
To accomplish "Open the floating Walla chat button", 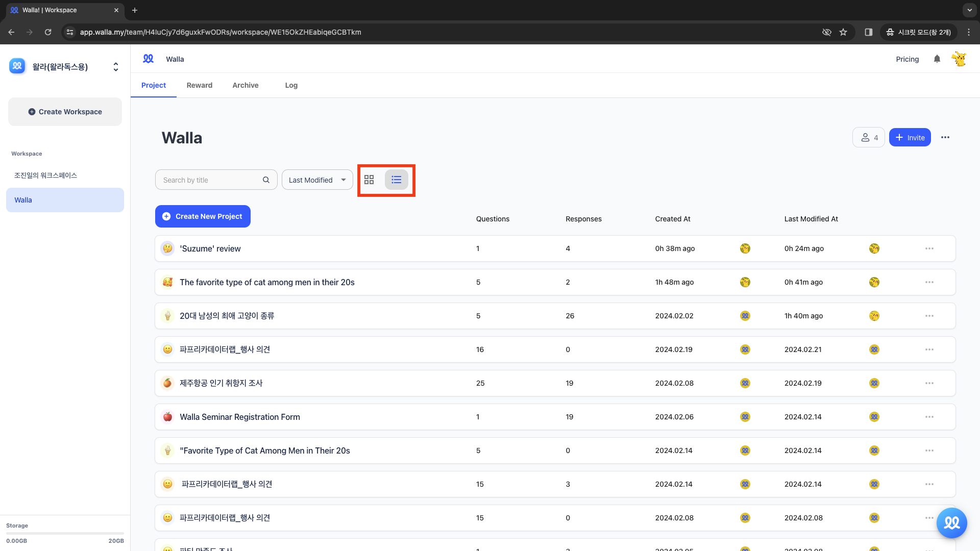I will [x=951, y=523].
